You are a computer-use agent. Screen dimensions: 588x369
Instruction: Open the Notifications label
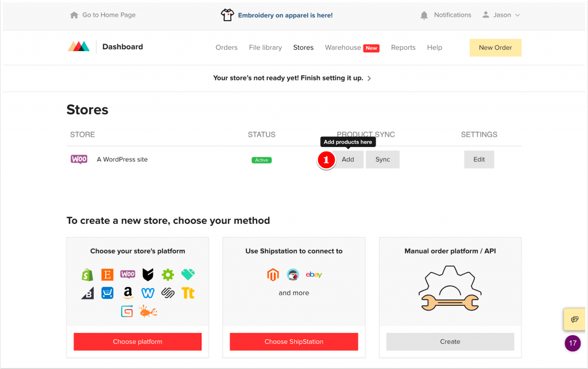452,15
